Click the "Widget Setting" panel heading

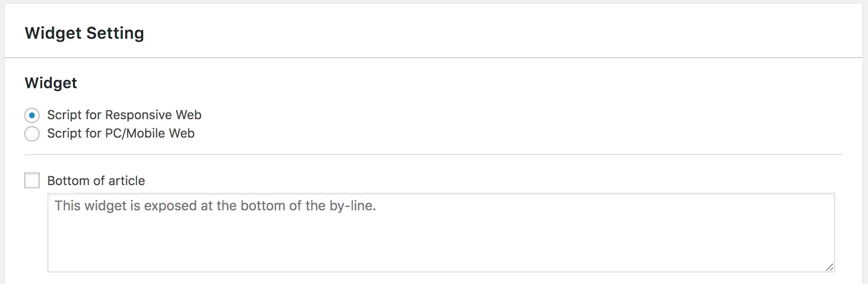point(84,33)
